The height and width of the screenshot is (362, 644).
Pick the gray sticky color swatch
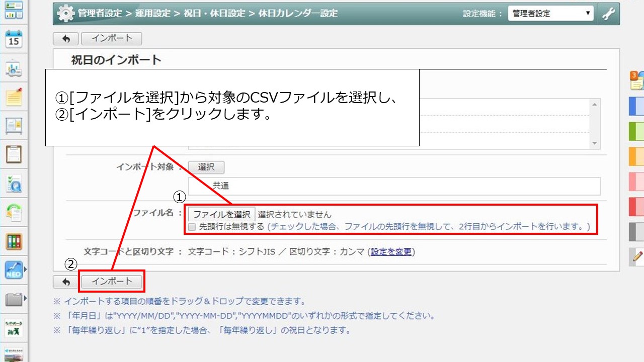[637, 232]
